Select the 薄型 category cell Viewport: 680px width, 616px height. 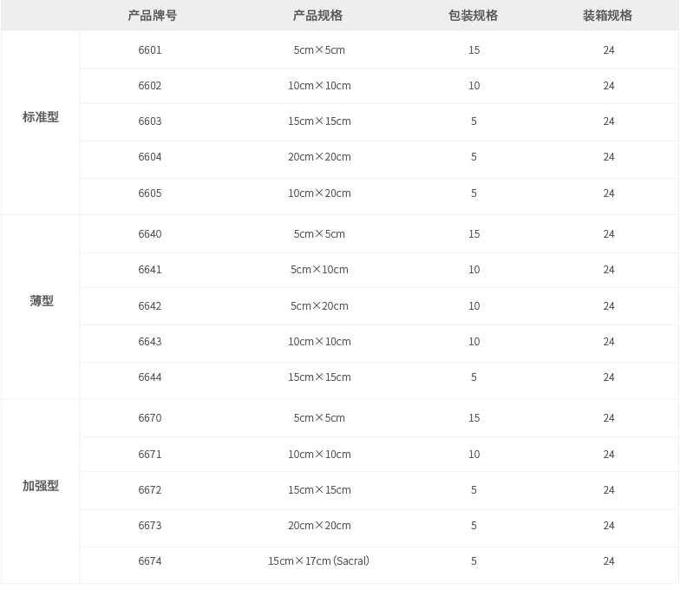tap(42, 301)
